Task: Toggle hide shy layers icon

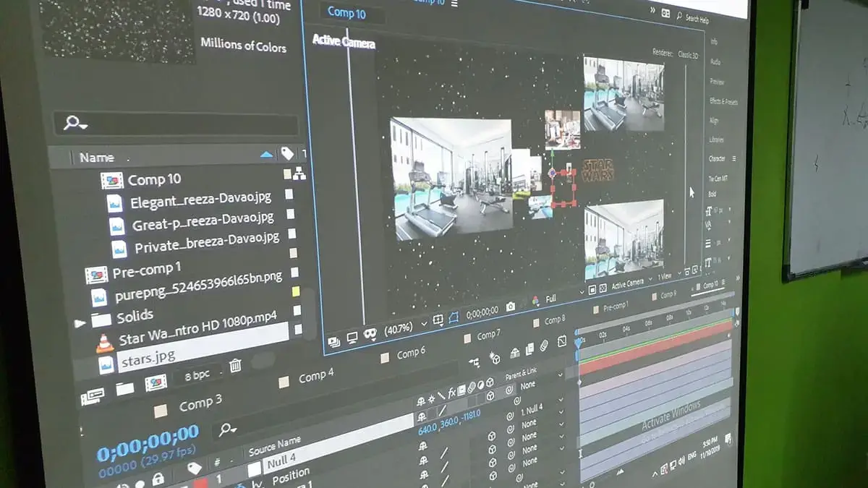Action: coord(514,353)
